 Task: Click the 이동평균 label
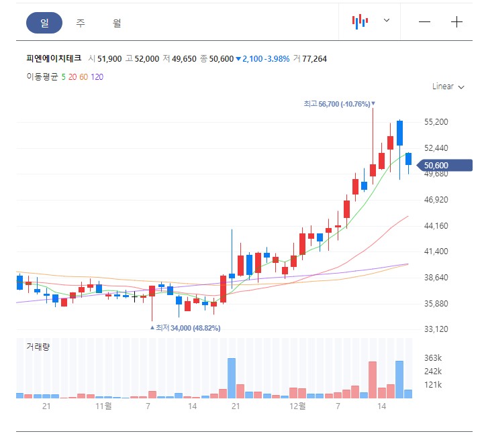coord(42,76)
